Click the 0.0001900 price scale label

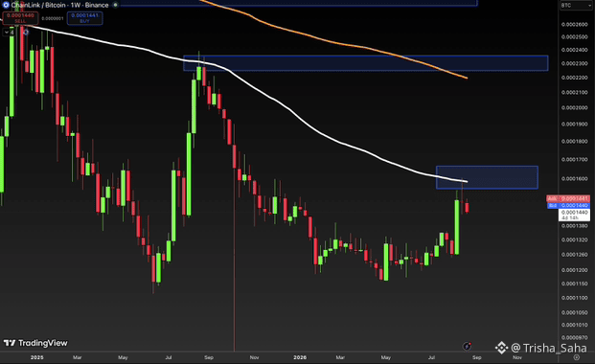click(x=574, y=124)
